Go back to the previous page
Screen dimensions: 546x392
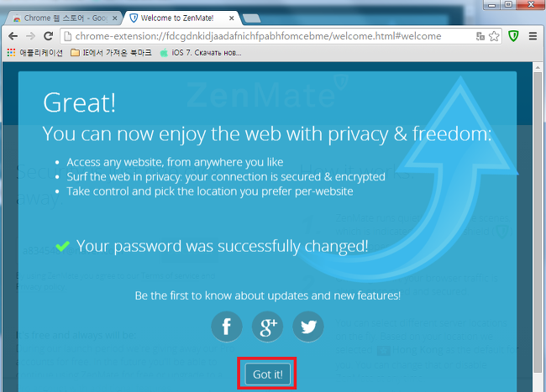[x=13, y=36]
